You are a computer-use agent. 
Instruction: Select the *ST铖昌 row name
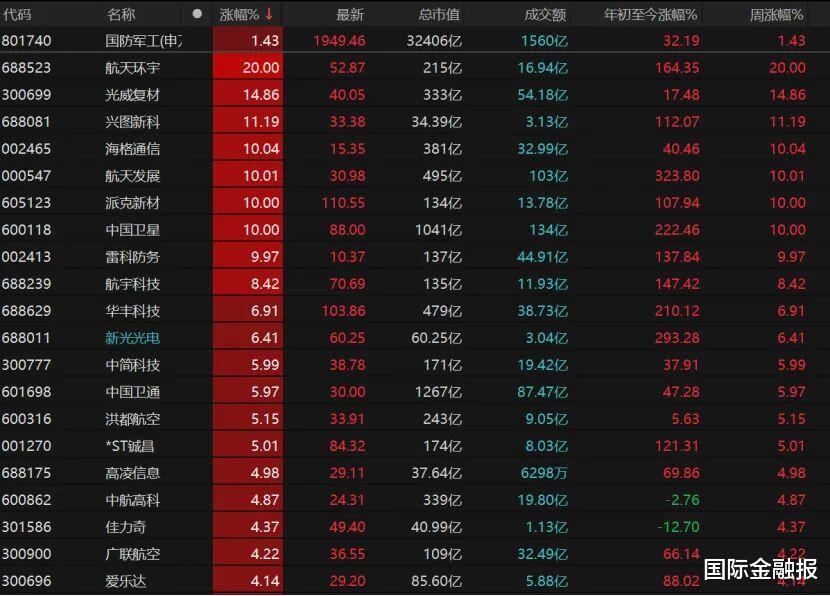point(132,446)
